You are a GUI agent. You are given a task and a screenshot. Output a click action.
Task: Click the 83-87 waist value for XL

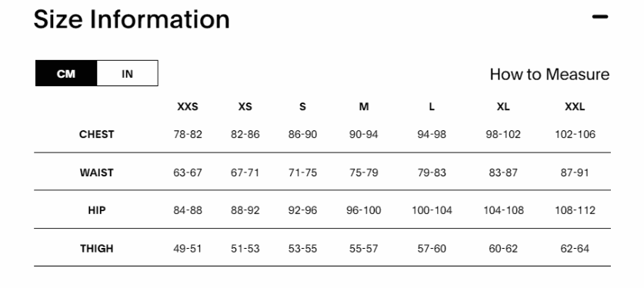[x=503, y=172]
